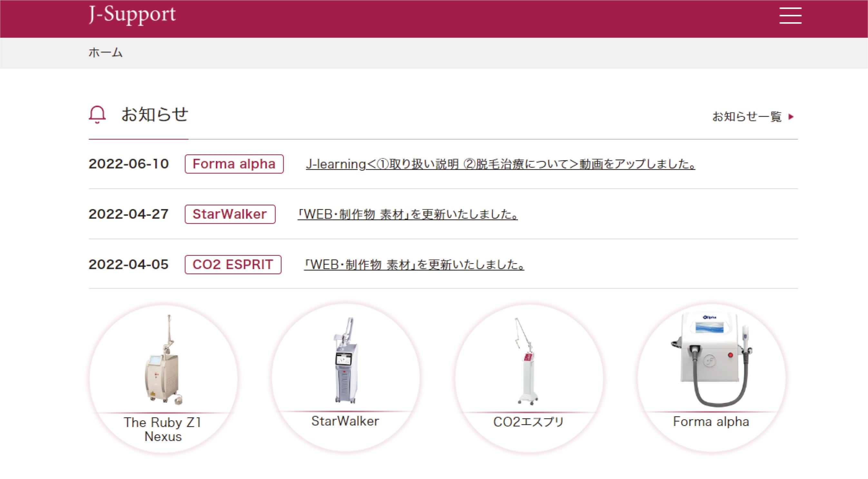Select the StarWalker category tag

click(230, 214)
